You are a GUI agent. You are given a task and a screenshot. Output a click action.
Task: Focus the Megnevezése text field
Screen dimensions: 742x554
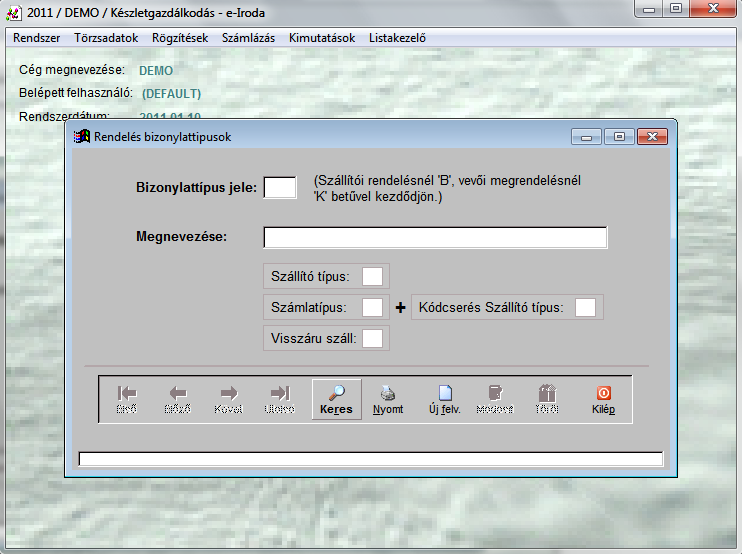(435, 237)
